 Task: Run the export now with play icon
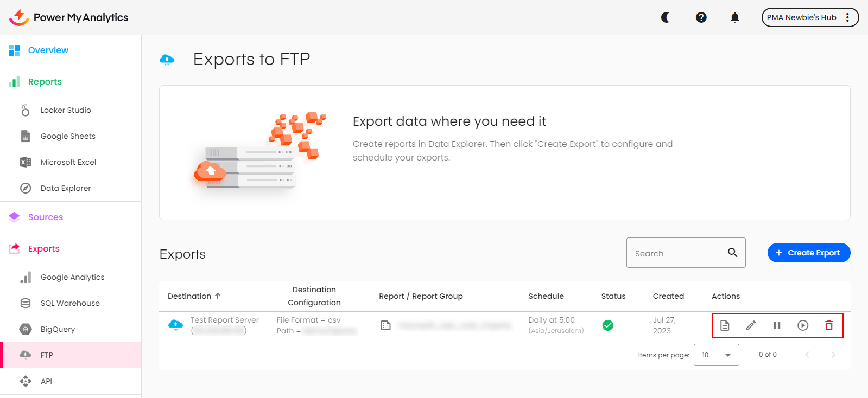[x=803, y=325]
